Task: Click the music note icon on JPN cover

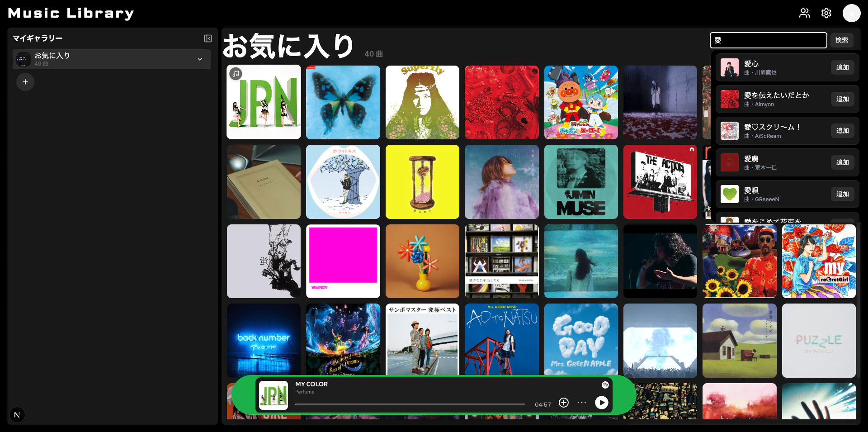Action: point(236,73)
